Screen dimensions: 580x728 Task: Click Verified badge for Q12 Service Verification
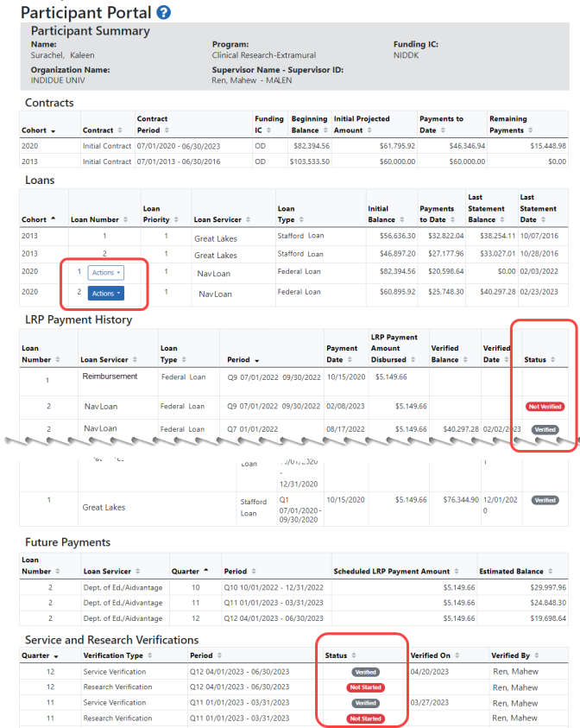point(366,672)
